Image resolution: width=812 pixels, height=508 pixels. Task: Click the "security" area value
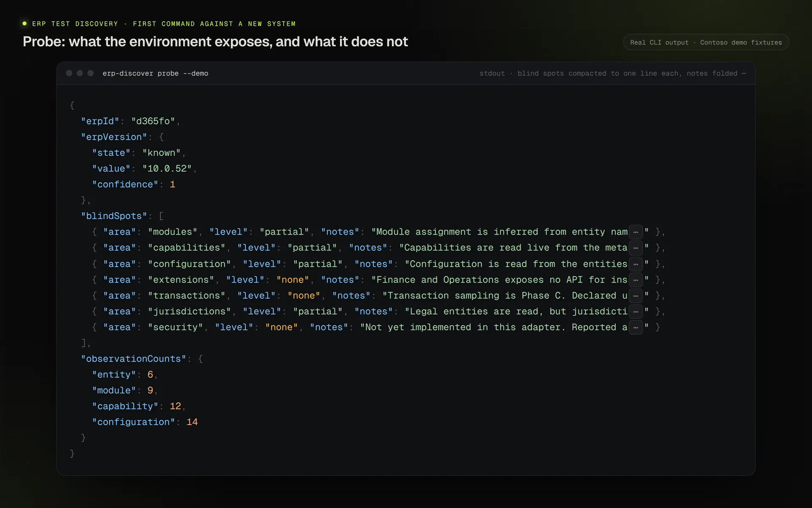tap(176, 327)
